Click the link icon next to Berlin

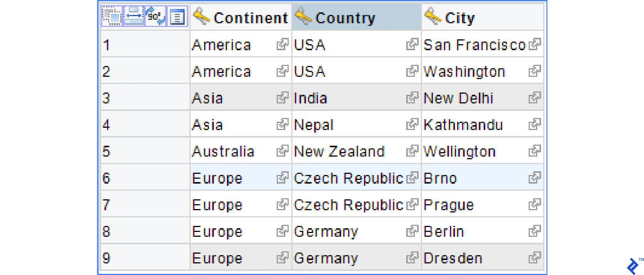click(x=535, y=231)
